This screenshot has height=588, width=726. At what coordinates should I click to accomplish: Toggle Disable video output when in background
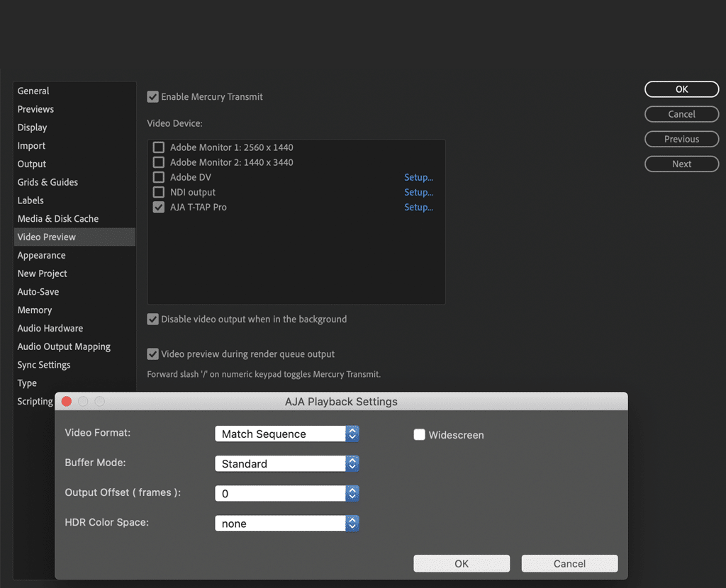click(152, 320)
